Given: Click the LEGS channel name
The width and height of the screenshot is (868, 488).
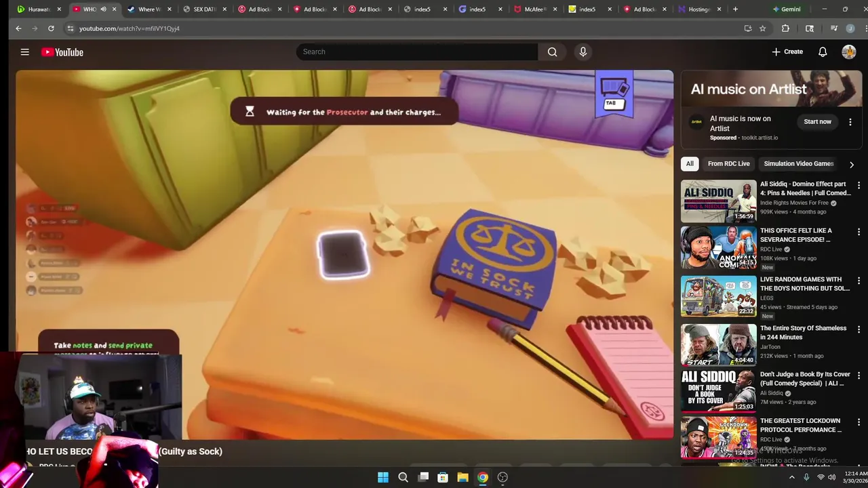Looking at the screenshot, I should (x=767, y=298).
